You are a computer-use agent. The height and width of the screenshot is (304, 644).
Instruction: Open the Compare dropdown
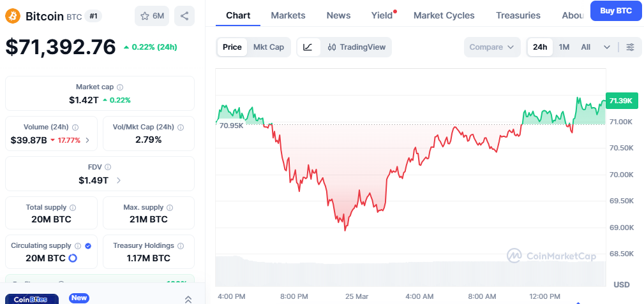[492, 47]
